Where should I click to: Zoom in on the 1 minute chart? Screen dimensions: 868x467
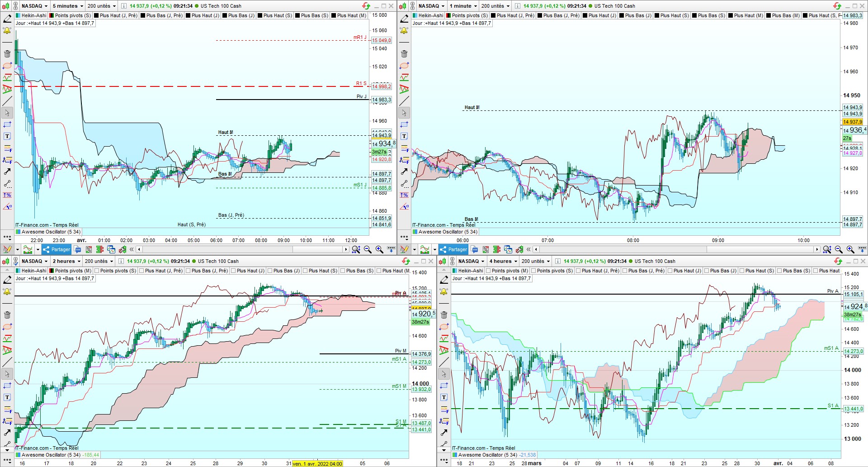(850, 249)
